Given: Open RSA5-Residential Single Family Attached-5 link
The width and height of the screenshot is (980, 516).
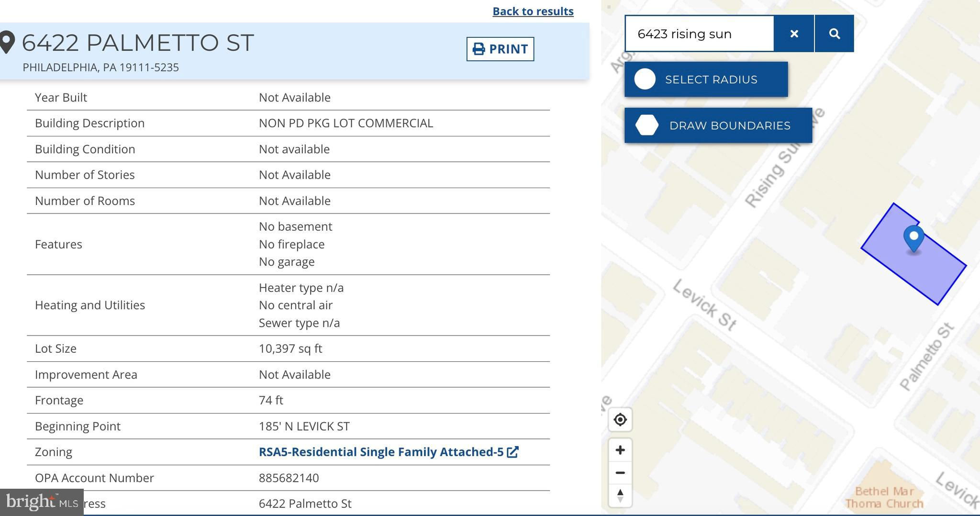Looking at the screenshot, I should point(381,452).
